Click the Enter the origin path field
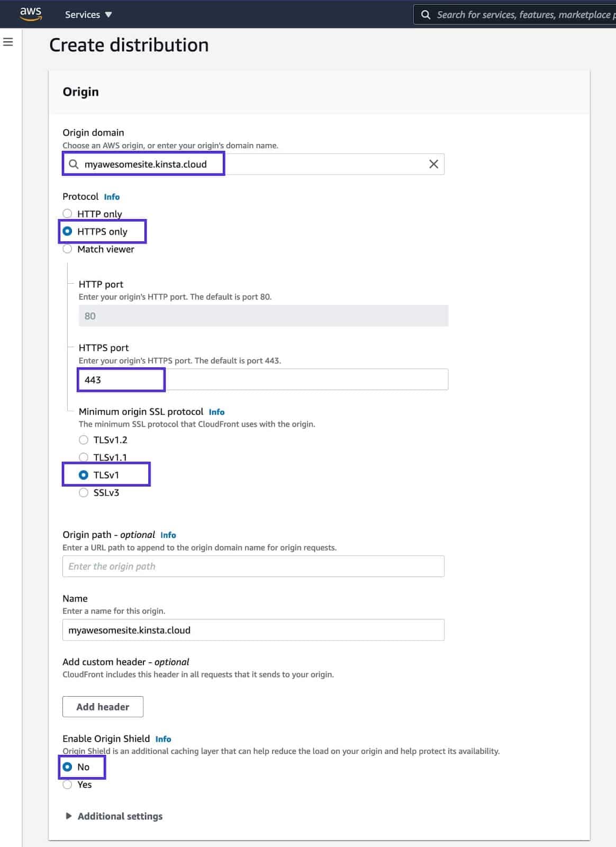The height and width of the screenshot is (847, 616). coord(253,566)
